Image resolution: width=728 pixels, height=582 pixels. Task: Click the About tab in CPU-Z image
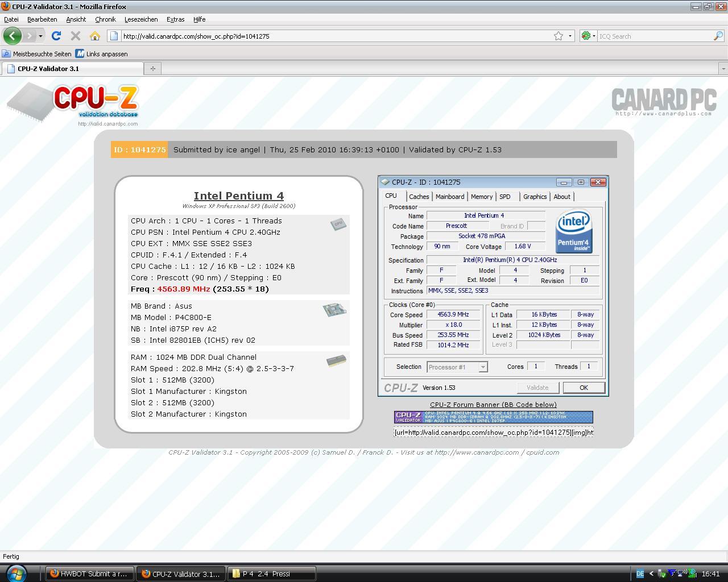pyautogui.click(x=562, y=197)
